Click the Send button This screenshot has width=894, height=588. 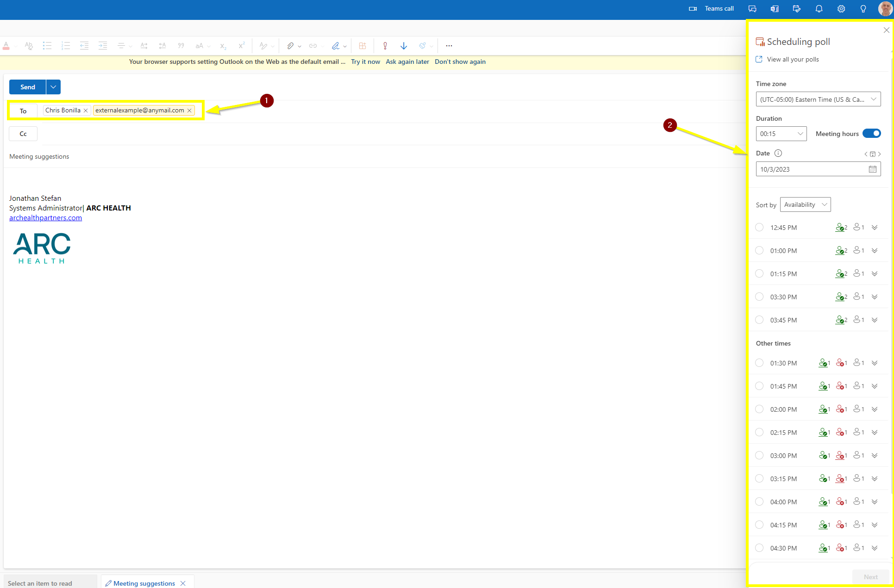point(28,87)
